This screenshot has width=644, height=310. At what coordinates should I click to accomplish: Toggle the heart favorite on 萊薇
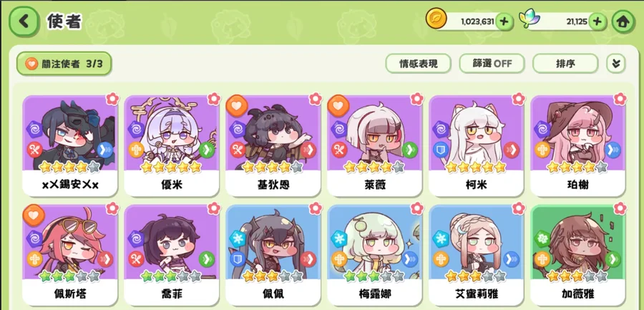coord(338,106)
